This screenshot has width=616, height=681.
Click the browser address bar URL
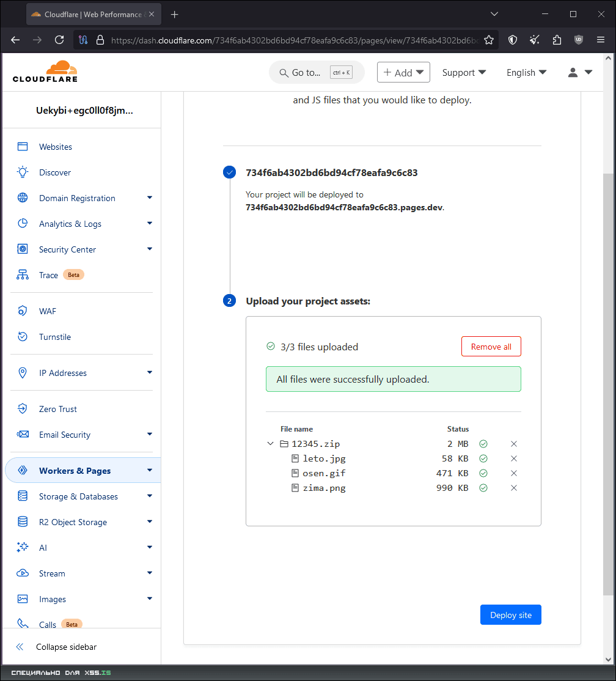pyautogui.click(x=295, y=40)
